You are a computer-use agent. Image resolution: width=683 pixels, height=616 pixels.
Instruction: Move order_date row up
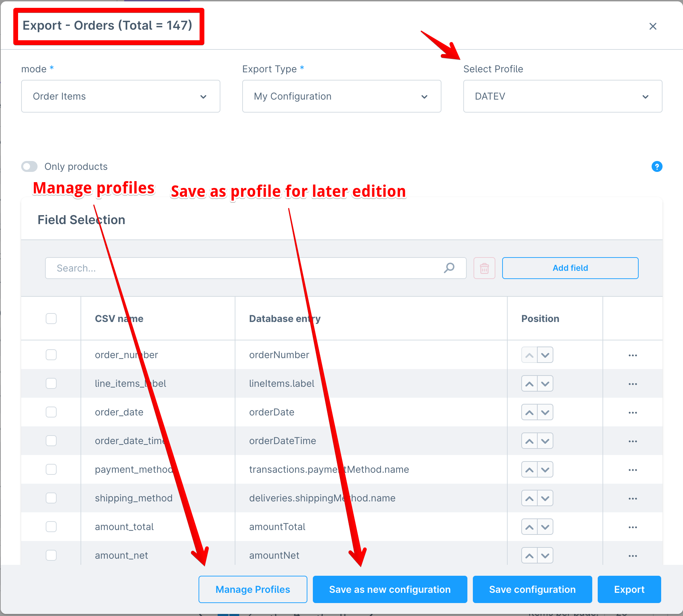529,412
